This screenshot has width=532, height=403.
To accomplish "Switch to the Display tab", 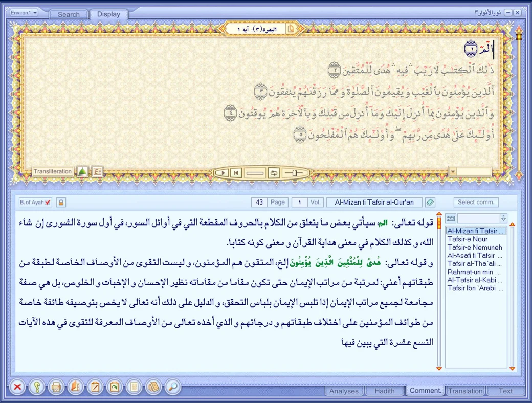I will pyautogui.click(x=108, y=14).
